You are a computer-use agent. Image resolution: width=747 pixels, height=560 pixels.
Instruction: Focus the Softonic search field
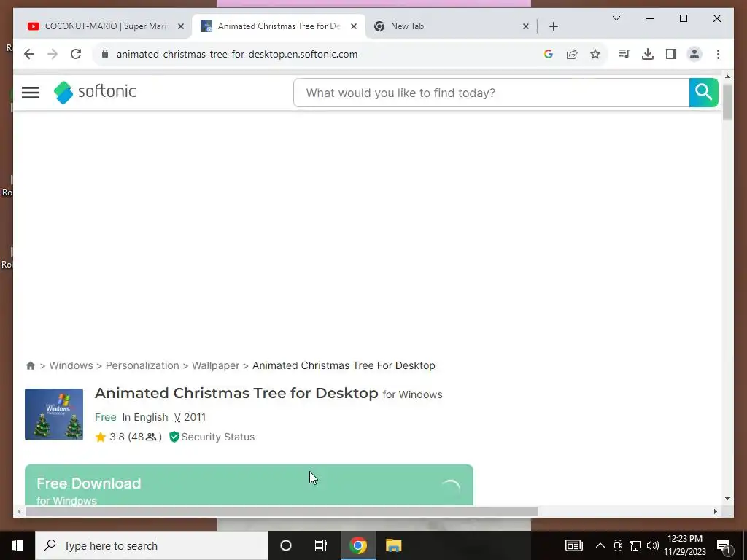(491, 93)
